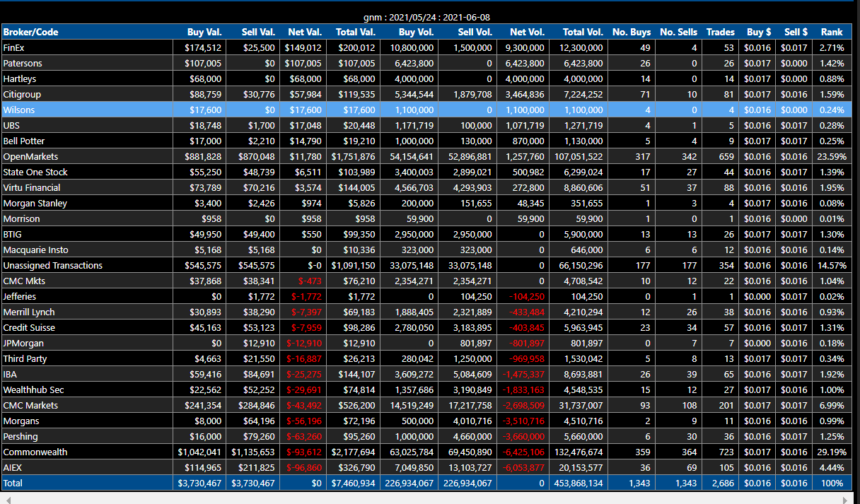This screenshot has height=504, width=860.
Task: Sort table by Buy Vol. header
Action: 417,32
